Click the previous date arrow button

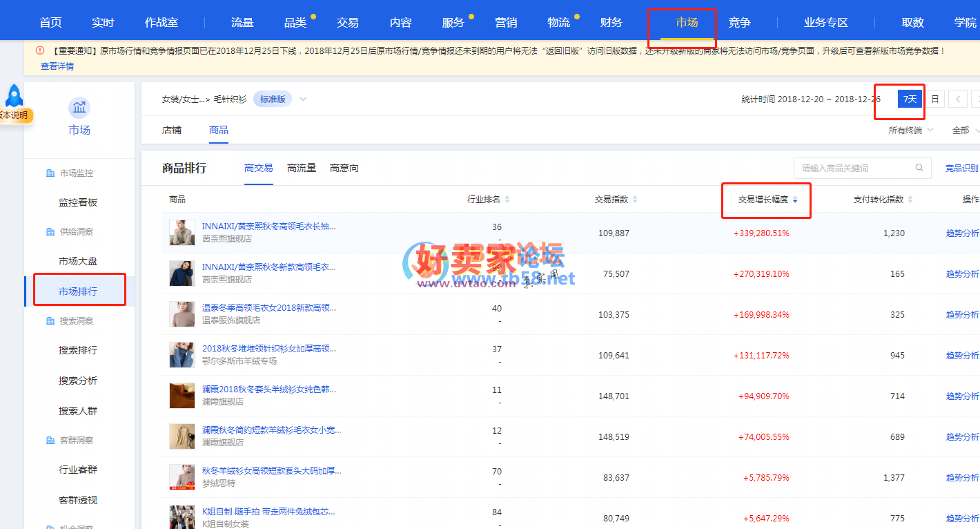point(957,99)
